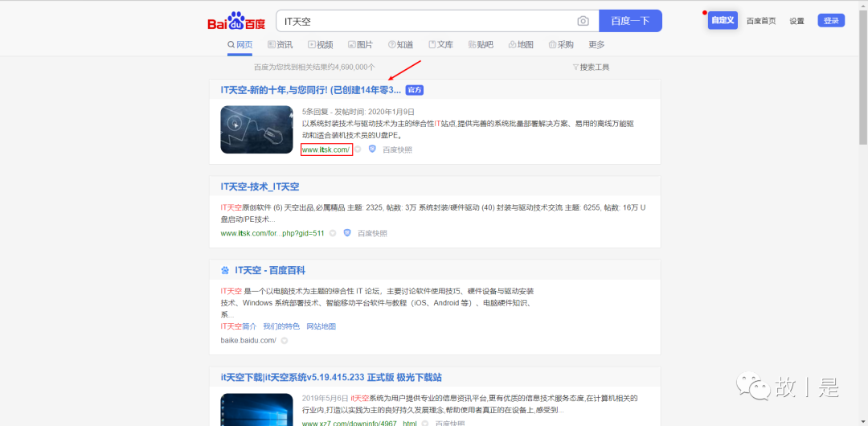Expand arrow next to gid=511 URL
This screenshot has height=426, width=868.
click(333, 233)
